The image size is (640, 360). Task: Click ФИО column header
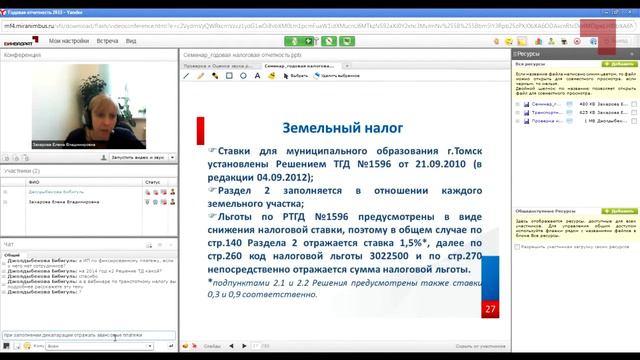click(x=84, y=182)
